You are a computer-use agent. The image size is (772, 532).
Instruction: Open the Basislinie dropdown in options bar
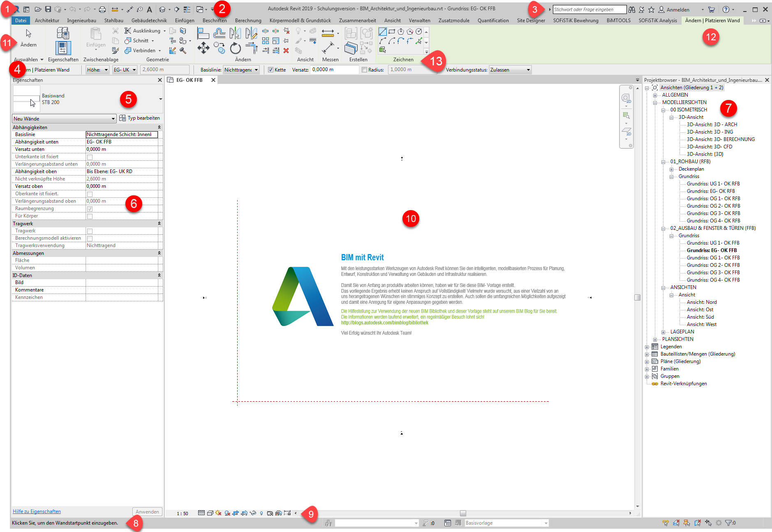[241, 70]
